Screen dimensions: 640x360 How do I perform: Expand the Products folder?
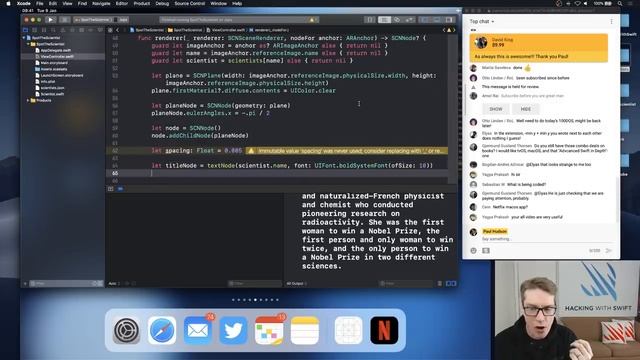pos(28,100)
